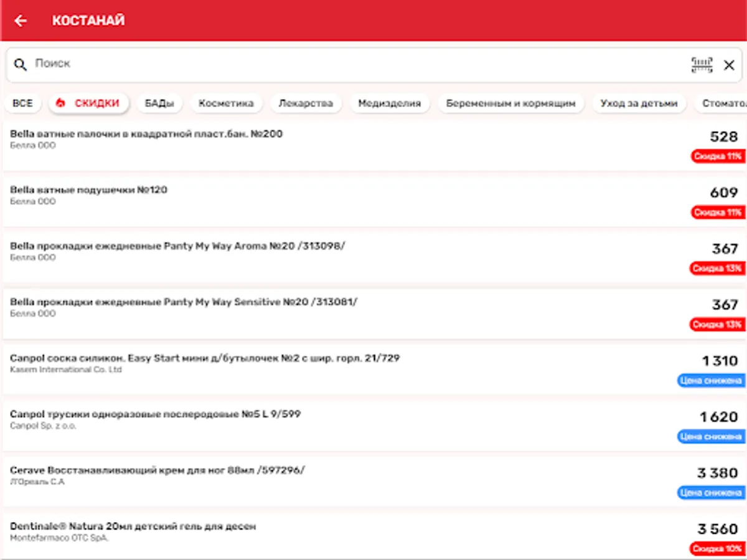Open the barcode scanner
The image size is (747, 560).
click(702, 65)
